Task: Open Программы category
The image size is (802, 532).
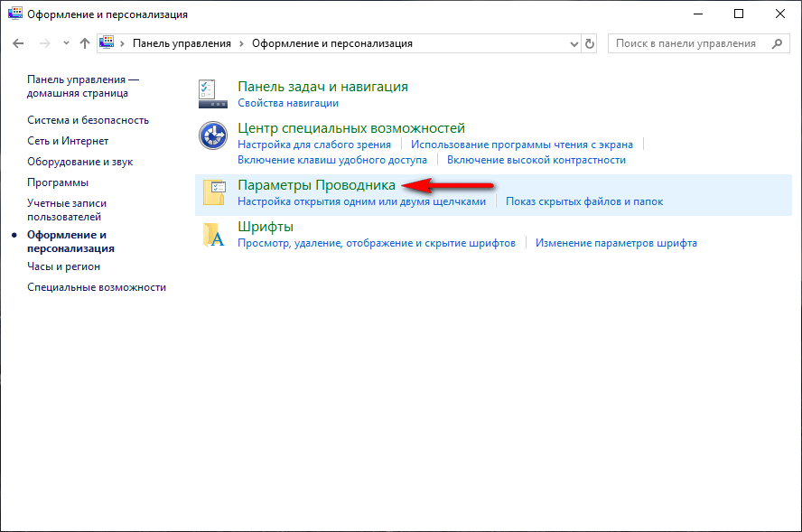Action: click(58, 182)
